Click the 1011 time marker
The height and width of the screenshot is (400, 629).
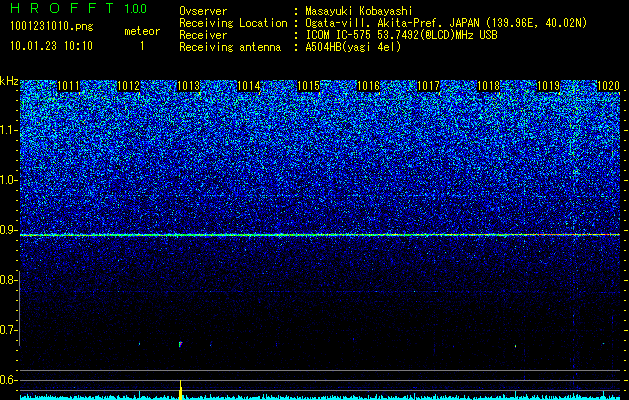tap(69, 86)
